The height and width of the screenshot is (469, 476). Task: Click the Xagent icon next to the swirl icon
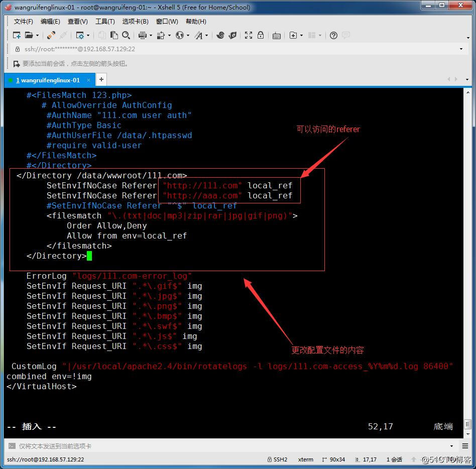click(x=232, y=36)
